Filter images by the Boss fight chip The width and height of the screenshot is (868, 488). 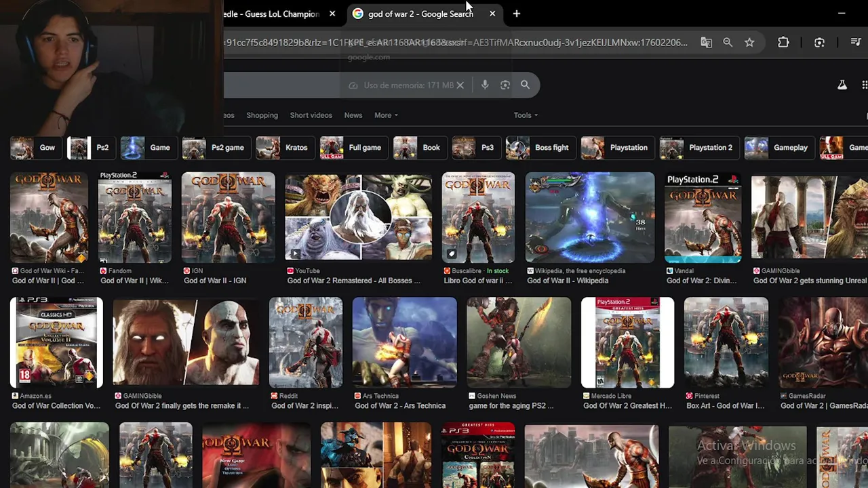click(x=540, y=148)
